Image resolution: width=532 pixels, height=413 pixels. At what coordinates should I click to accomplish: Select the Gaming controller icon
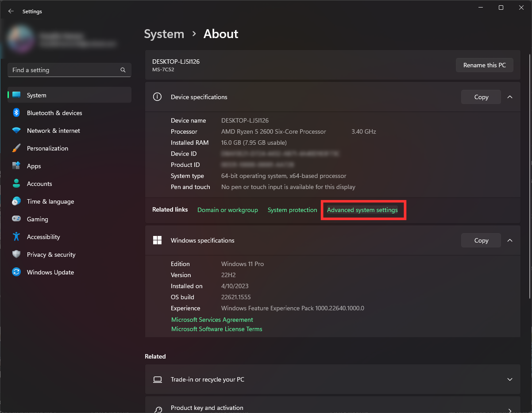pos(16,219)
